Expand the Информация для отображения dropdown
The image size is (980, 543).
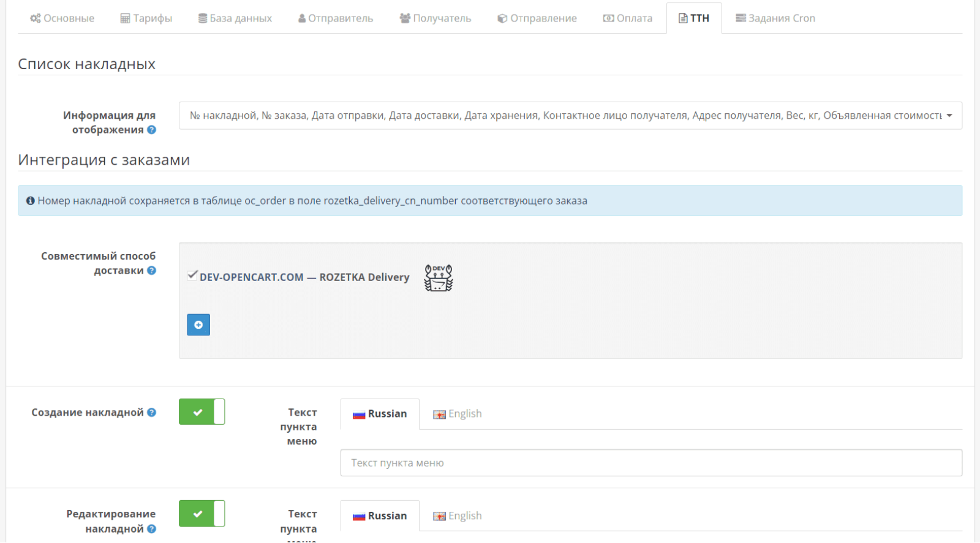(570, 116)
